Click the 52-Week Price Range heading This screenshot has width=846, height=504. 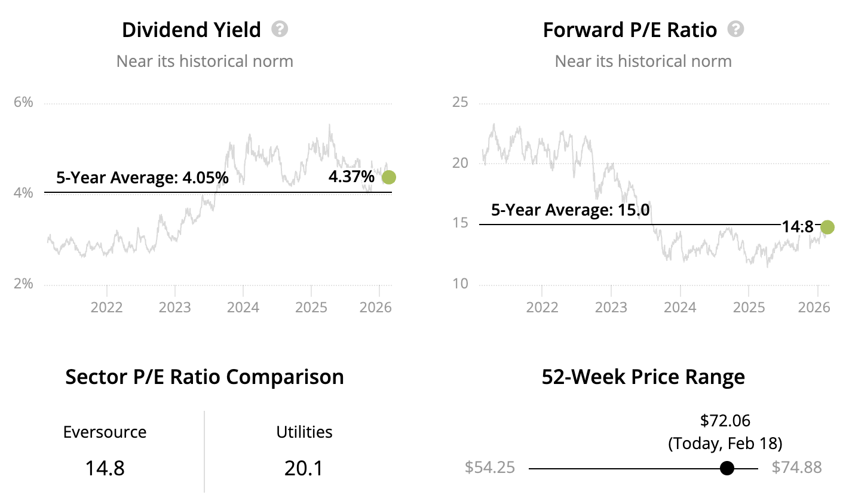643,377
